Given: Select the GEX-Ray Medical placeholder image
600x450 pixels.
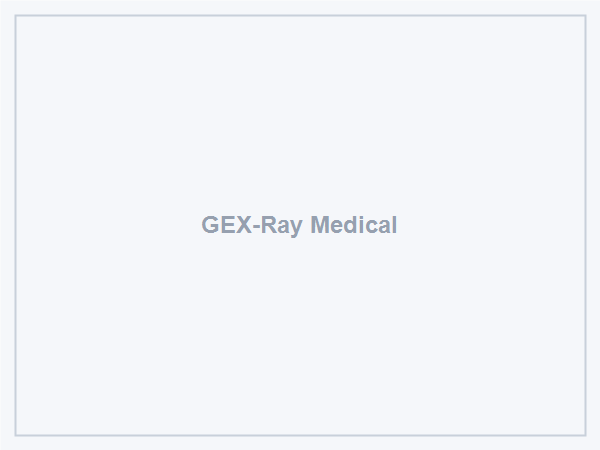Looking at the screenshot, I should 300,225.
